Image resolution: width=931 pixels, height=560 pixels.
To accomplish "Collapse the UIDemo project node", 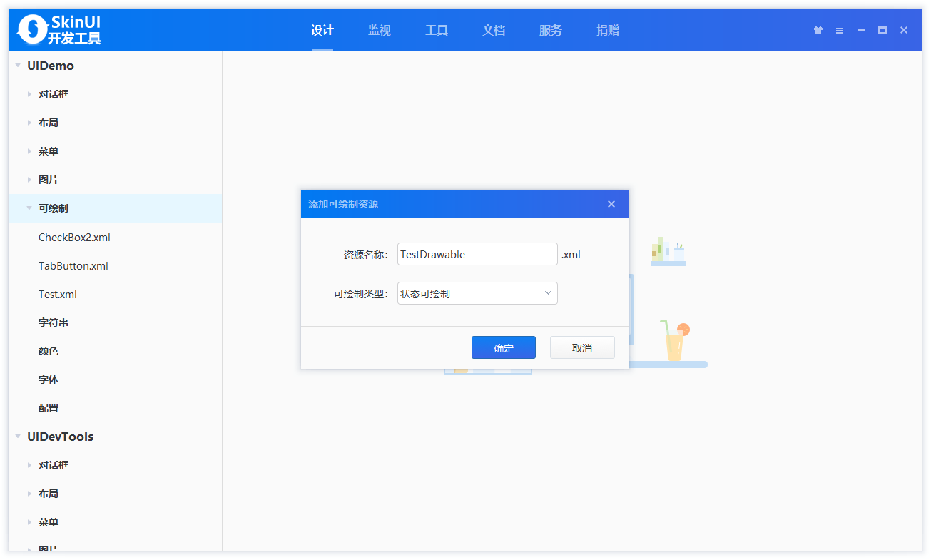I will tap(17, 66).
